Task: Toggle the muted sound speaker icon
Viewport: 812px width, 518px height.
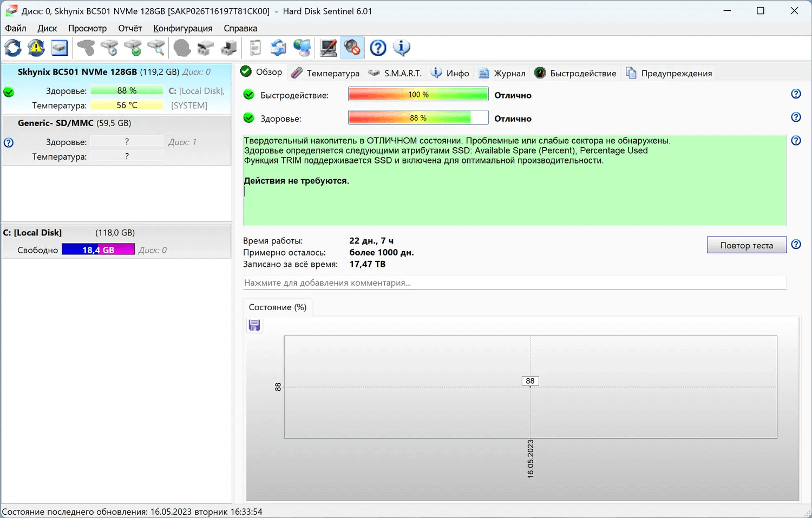Action: coord(352,48)
